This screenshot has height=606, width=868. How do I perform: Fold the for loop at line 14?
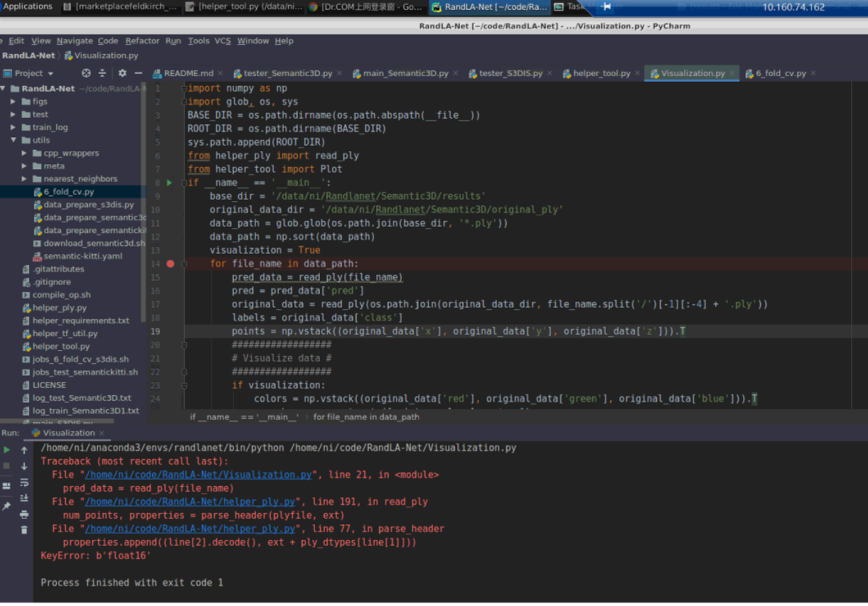[185, 263]
